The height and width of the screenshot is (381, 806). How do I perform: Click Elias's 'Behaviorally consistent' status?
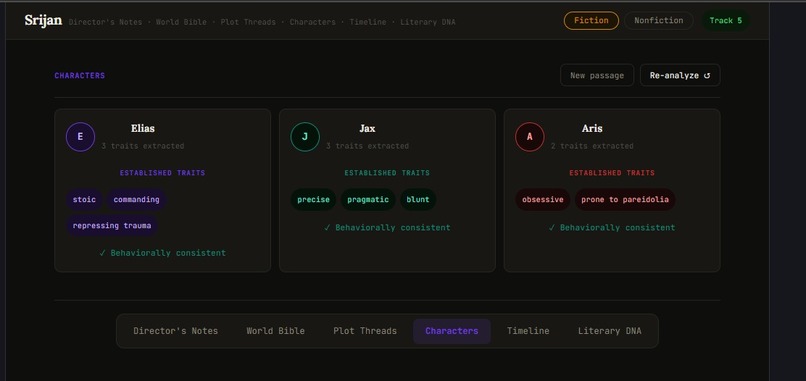click(x=162, y=253)
